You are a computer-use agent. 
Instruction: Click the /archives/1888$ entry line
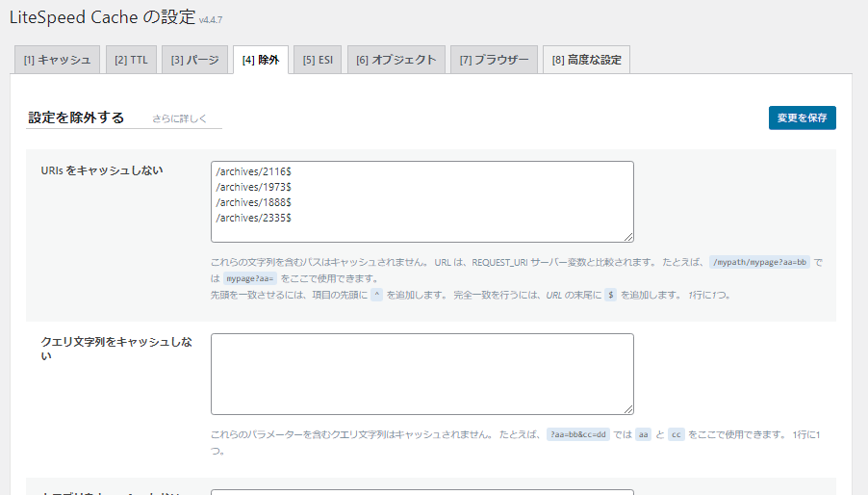254,202
